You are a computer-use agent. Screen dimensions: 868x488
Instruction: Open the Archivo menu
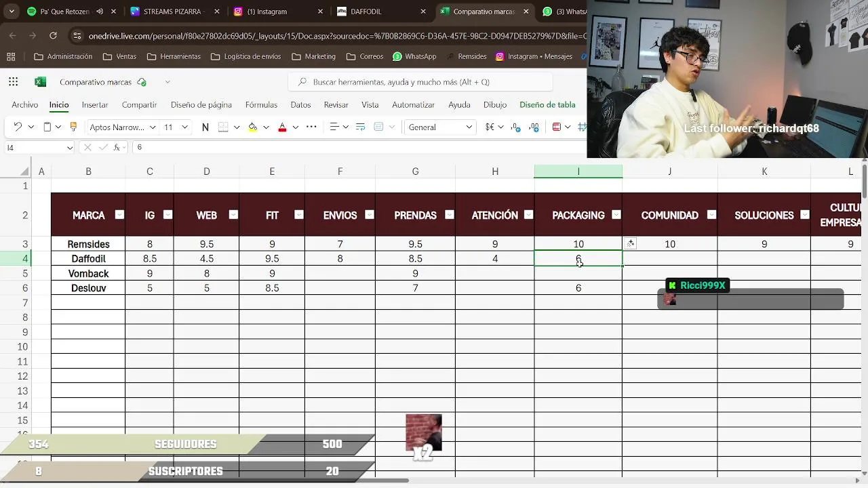[x=25, y=105]
